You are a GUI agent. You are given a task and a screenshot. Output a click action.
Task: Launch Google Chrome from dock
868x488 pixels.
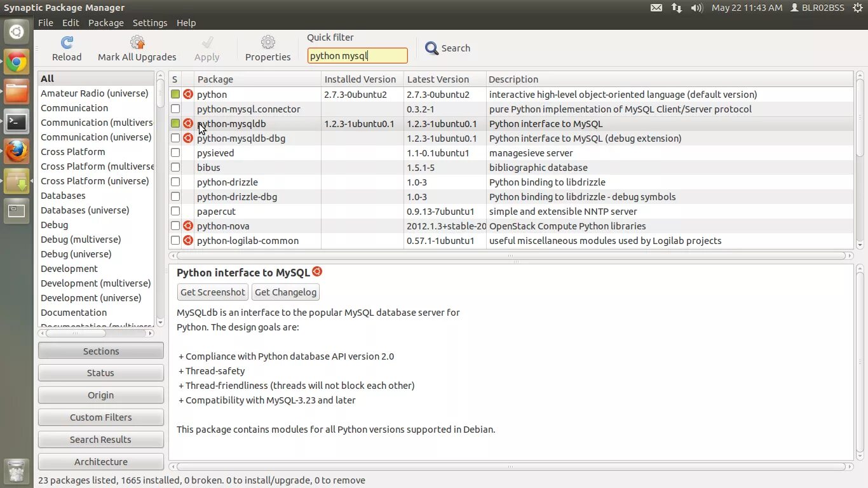point(17,62)
